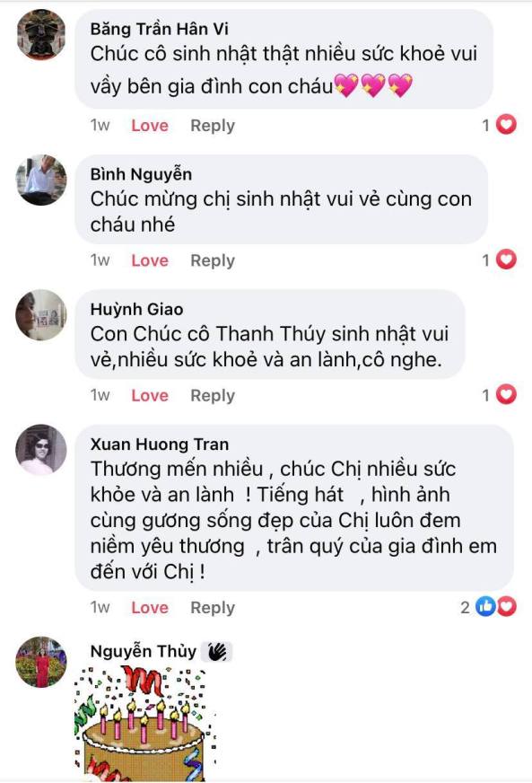Open Huỳnh Giao's name link
Viewport: 532px width, 783px height.
[136, 310]
